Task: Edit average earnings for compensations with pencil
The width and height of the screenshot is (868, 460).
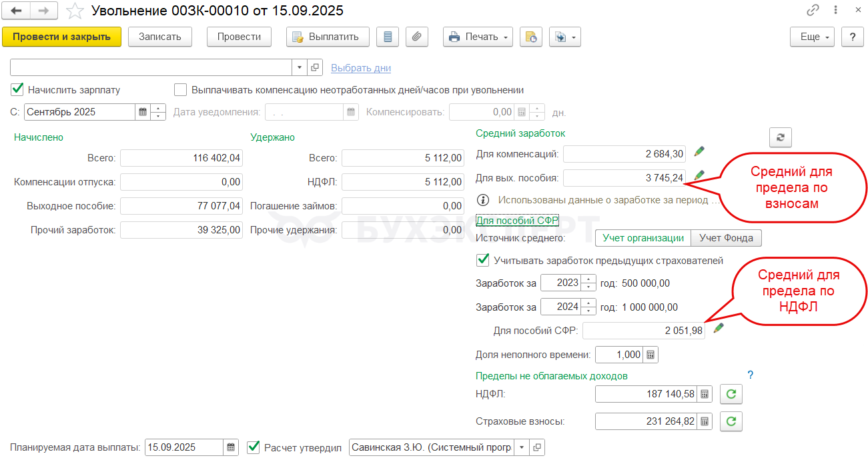Action: pos(699,152)
